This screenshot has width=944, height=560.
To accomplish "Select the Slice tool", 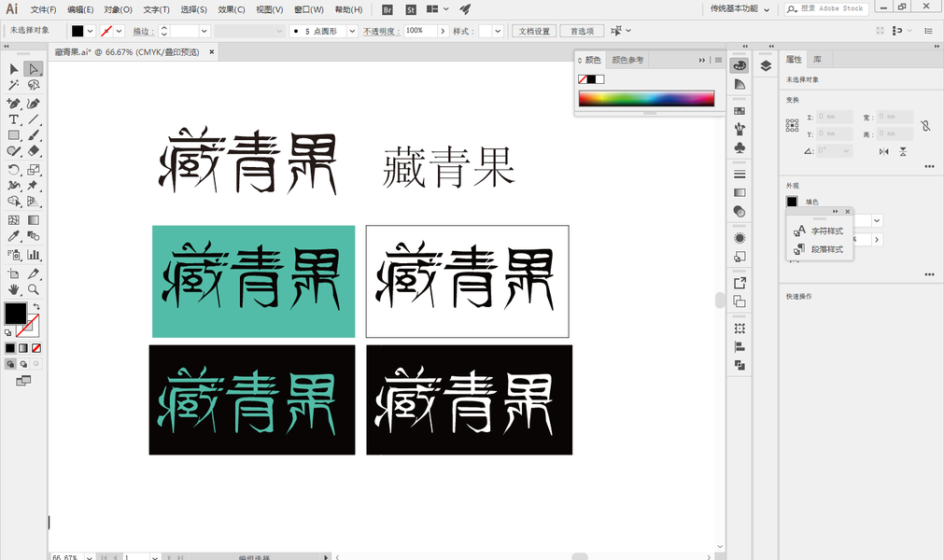I will tap(33, 273).
